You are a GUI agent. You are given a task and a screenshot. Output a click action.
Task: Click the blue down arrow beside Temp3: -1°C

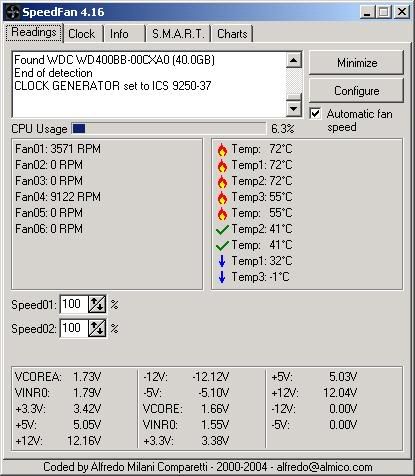222,277
